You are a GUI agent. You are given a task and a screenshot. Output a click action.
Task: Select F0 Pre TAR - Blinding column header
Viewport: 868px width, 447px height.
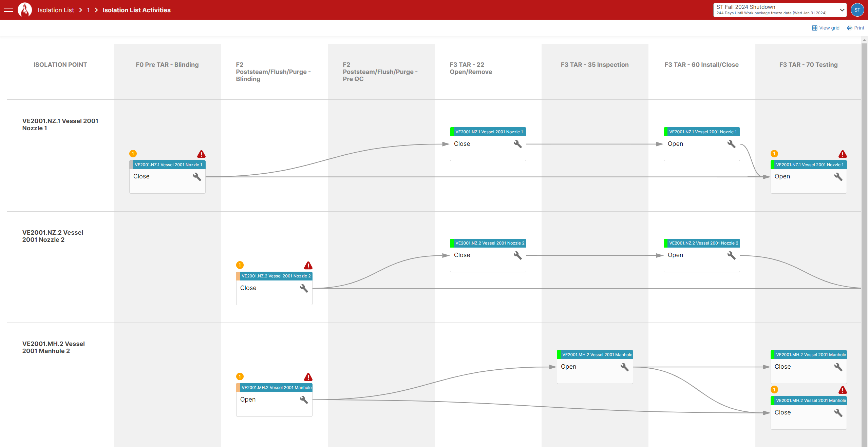pos(167,64)
